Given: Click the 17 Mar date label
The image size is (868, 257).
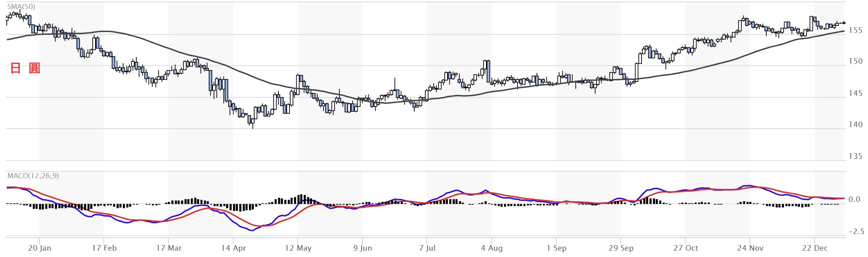Looking at the screenshot, I should tap(169, 248).
